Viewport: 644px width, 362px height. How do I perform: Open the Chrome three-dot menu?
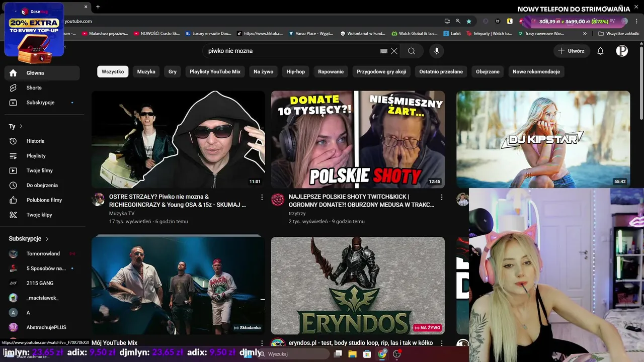click(636, 21)
